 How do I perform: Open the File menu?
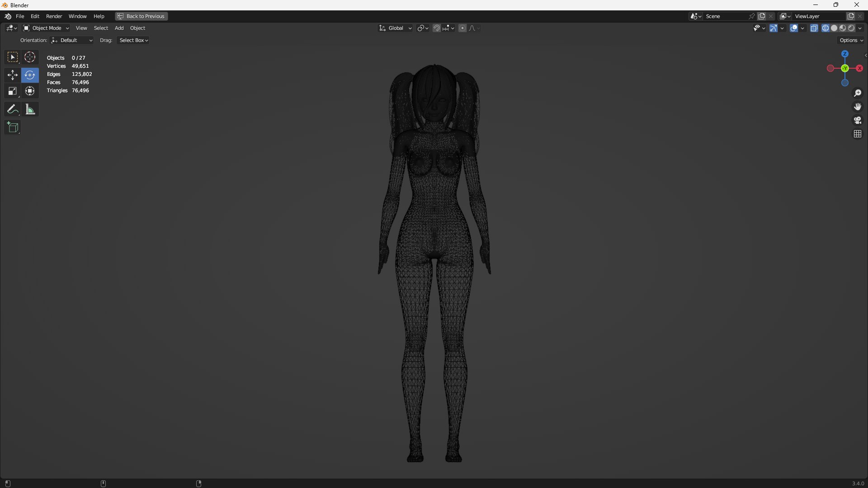(20, 16)
